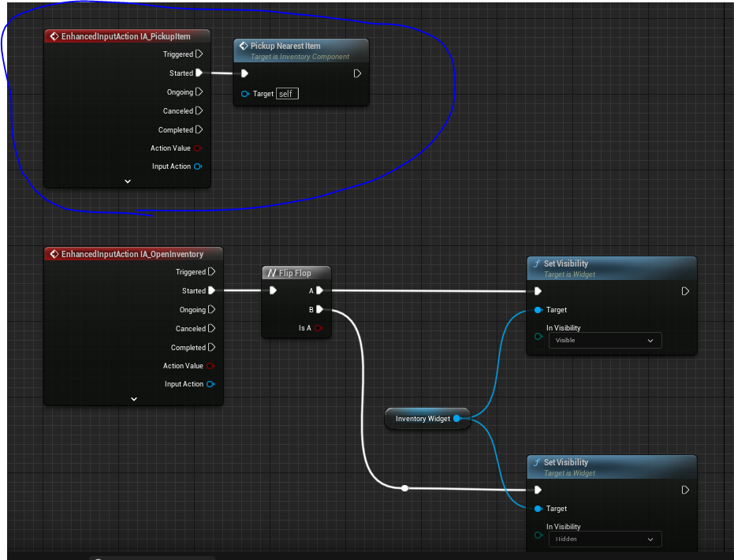Click Flip Flop A output pin
Screen dimensions: 734x560
click(320, 290)
